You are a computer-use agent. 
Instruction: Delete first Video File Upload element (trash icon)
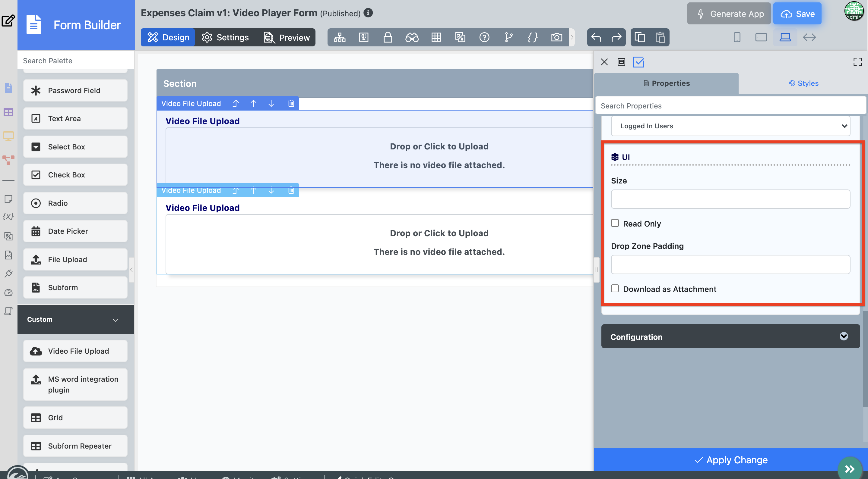291,103
